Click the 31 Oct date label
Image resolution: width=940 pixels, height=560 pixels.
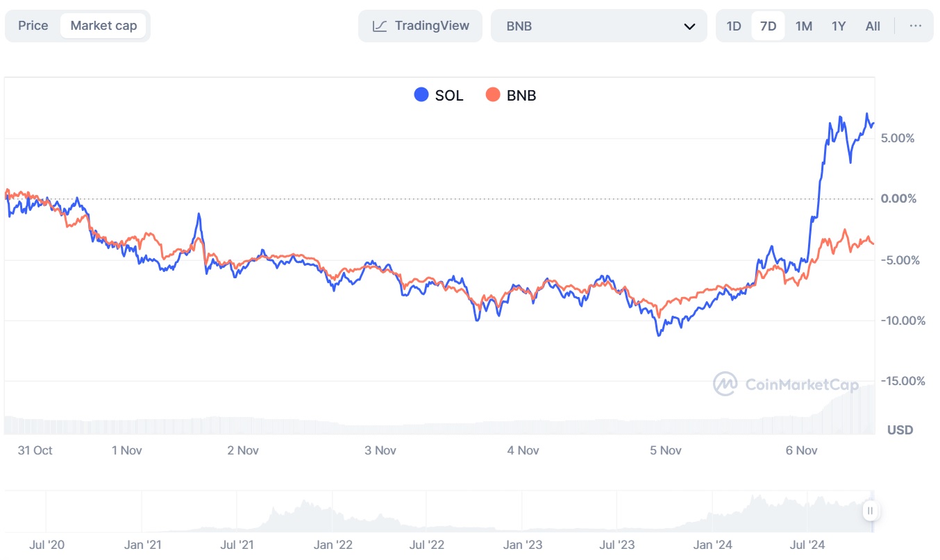click(35, 450)
